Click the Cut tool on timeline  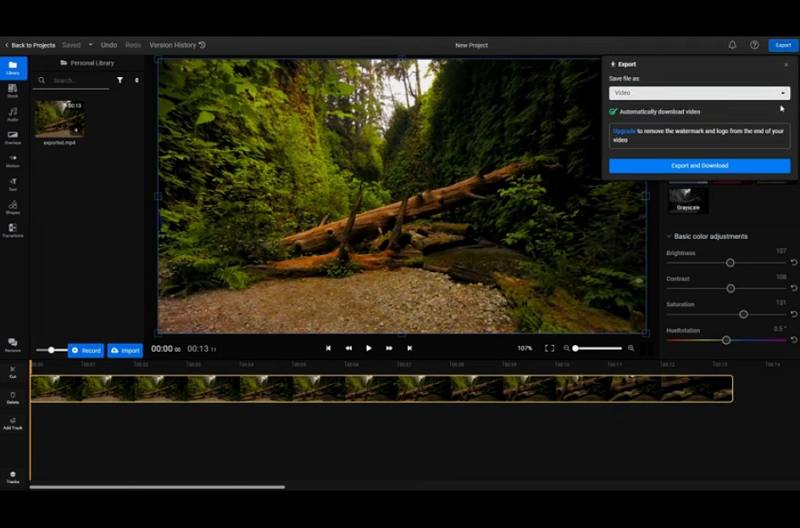(x=13, y=372)
